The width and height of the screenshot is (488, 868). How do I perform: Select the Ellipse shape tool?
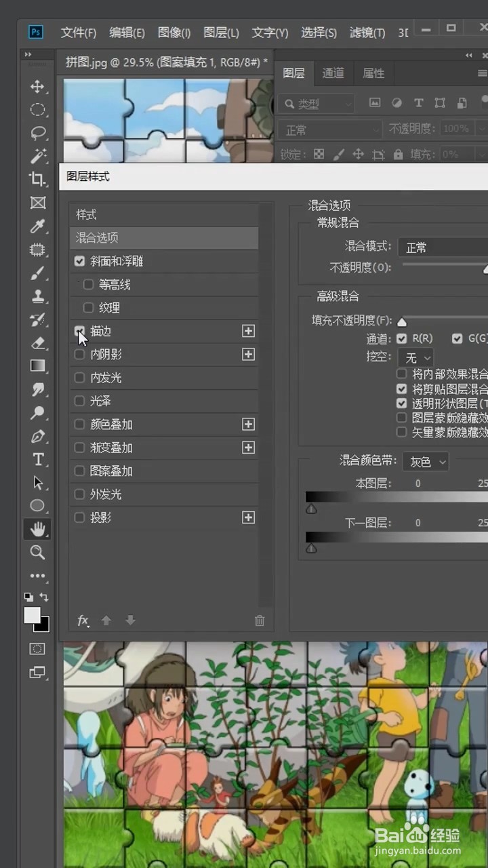(x=37, y=506)
